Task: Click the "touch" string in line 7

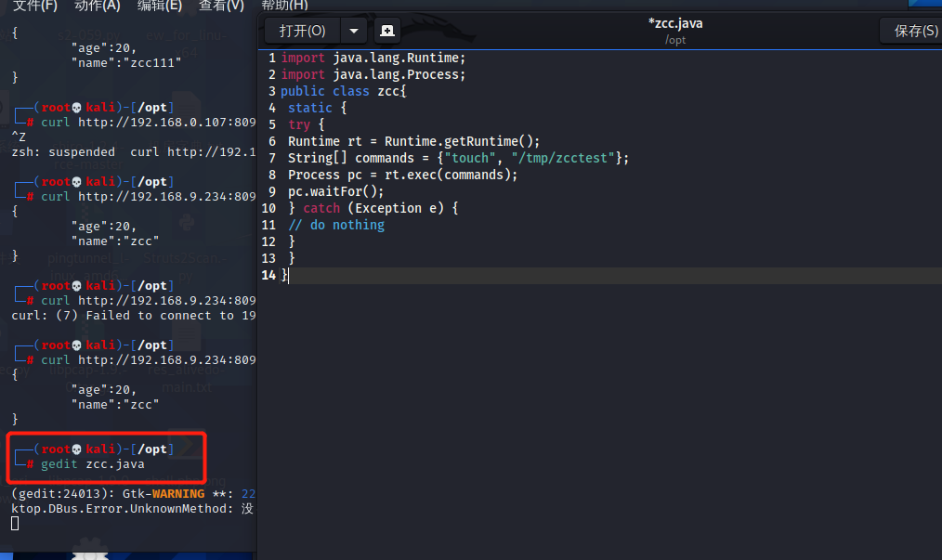Action: point(470,158)
